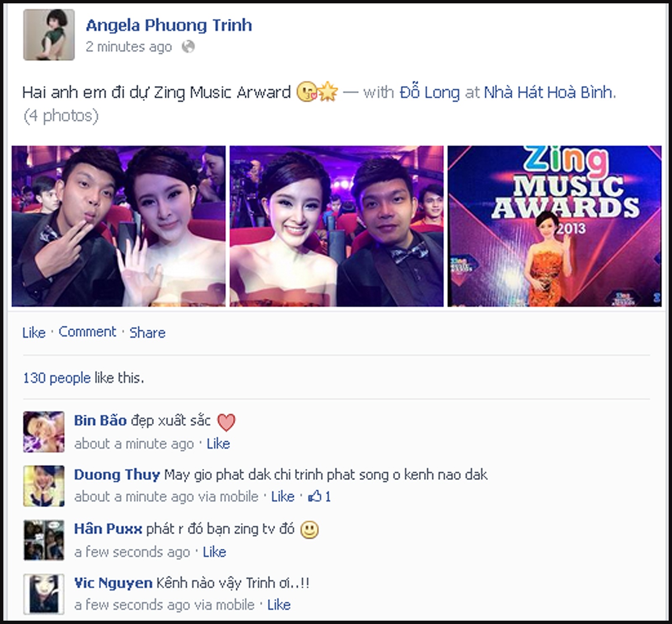Click the thumbs-up count on Duong Thuy's comment
This screenshot has width=672, height=624.
click(320, 497)
